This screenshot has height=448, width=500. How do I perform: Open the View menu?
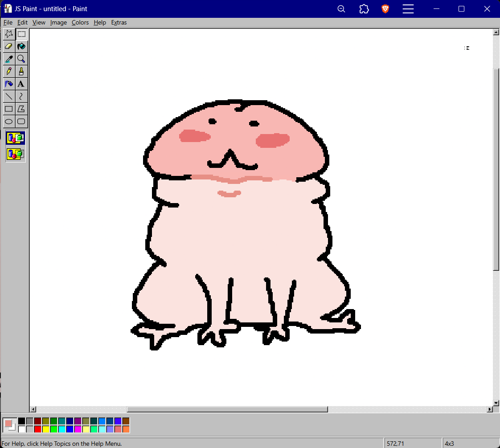click(39, 23)
